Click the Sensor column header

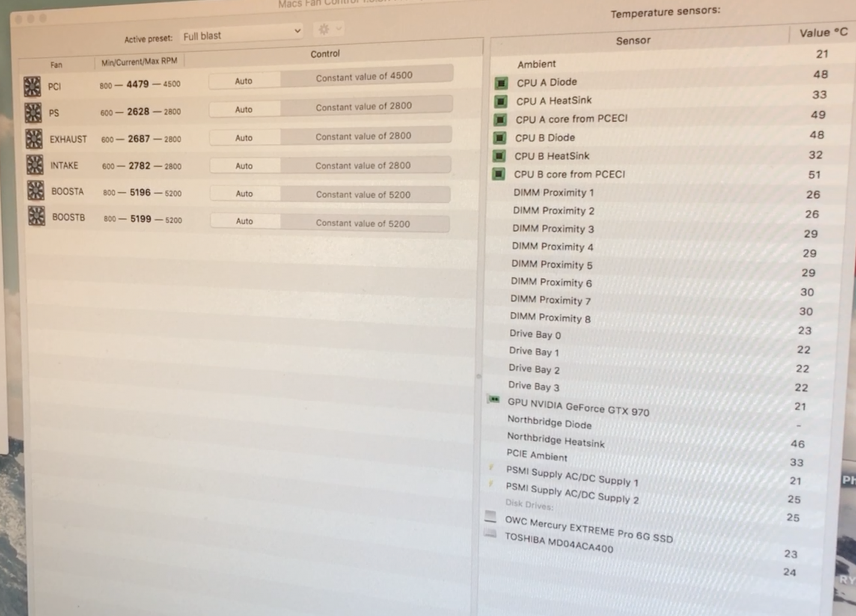click(x=633, y=41)
